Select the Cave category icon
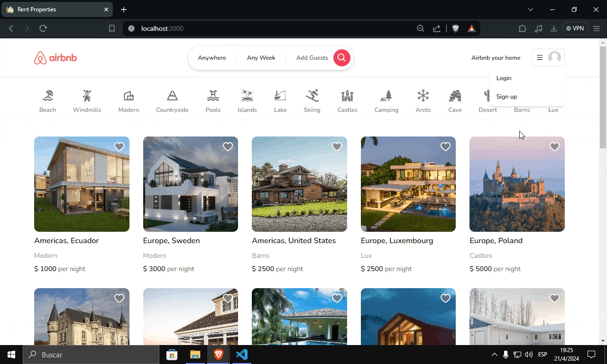 coord(455,96)
